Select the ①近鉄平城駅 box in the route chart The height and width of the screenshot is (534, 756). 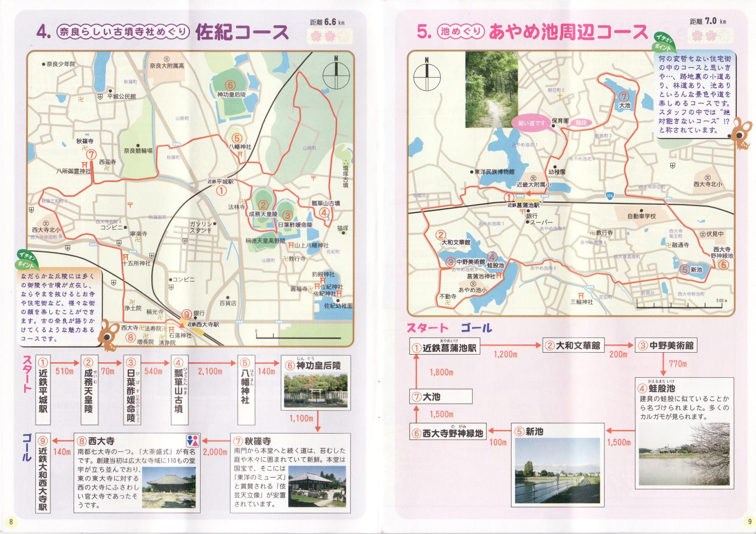[x=43, y=390]
